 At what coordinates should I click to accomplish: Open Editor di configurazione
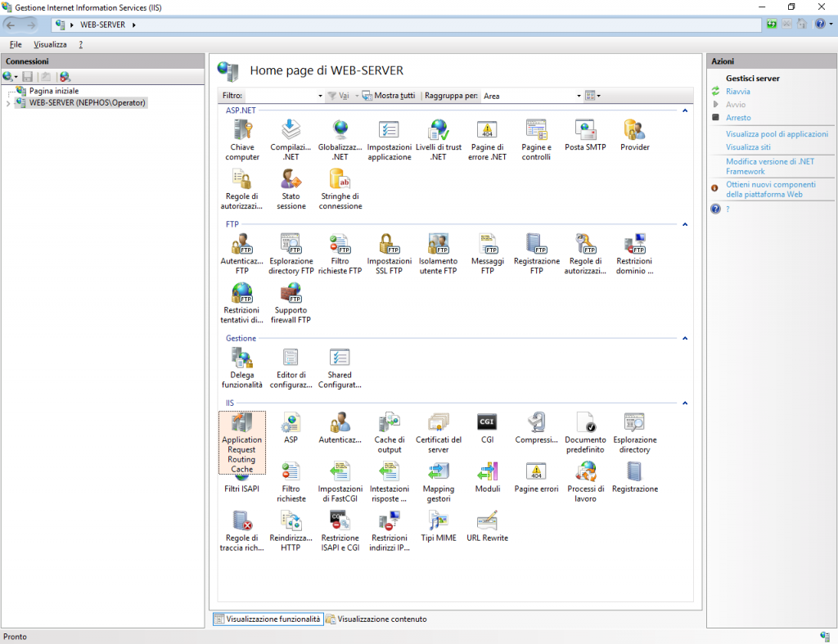point(291,367)
